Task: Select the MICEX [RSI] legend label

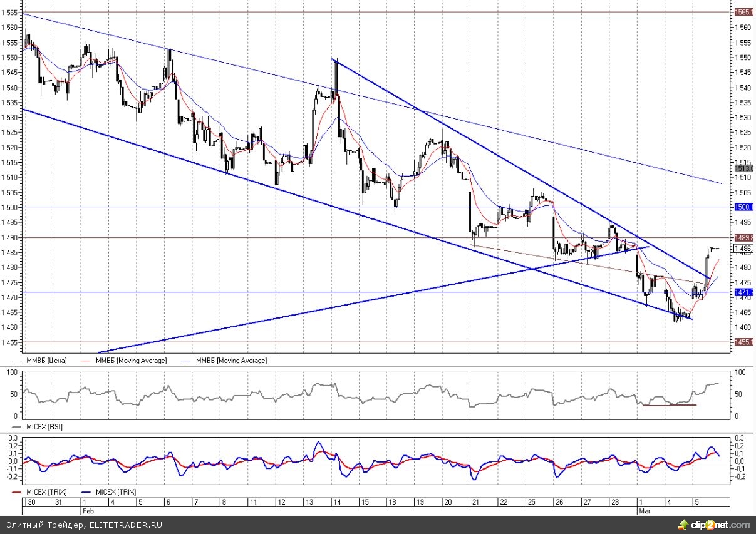Action: 43,426
